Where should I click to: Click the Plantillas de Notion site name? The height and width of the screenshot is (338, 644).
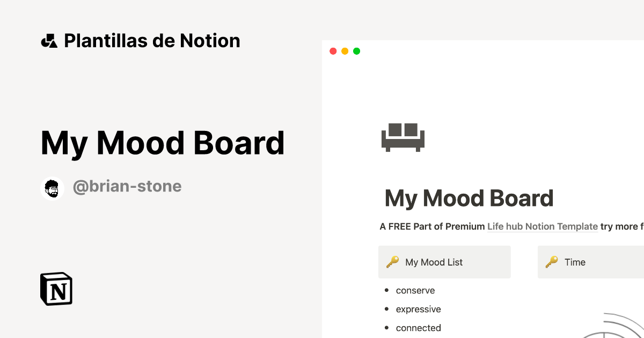(152, 40)
